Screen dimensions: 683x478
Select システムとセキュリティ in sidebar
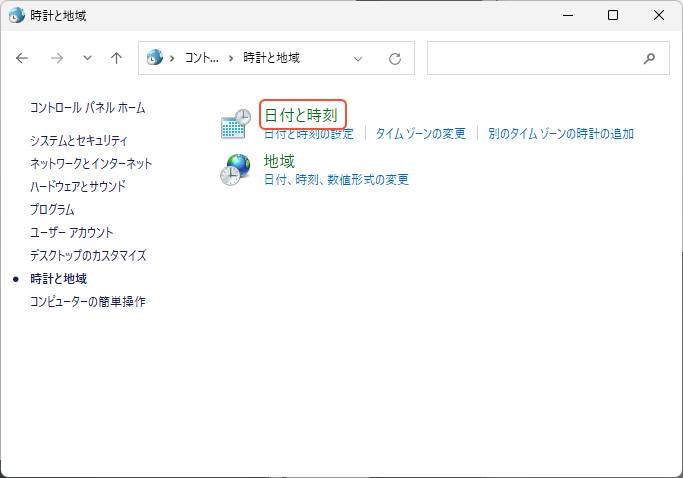78,141
